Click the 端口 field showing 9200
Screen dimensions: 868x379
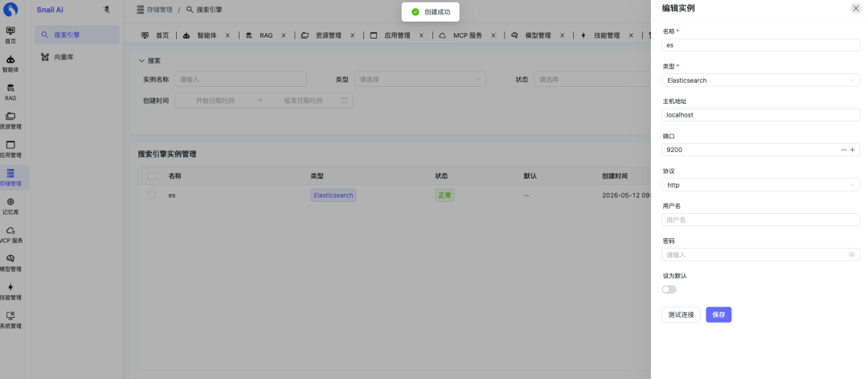click(x=750, y=150)
